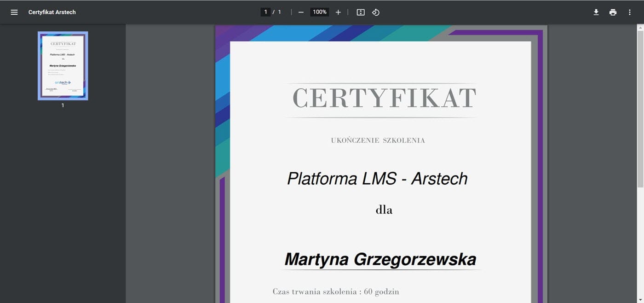Rotate the document counterclockwise

[376, 12]
